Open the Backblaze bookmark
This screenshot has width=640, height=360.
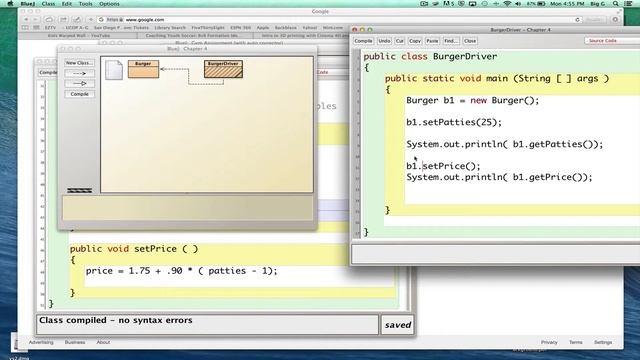pyautogui.click(x=285, y=28)
